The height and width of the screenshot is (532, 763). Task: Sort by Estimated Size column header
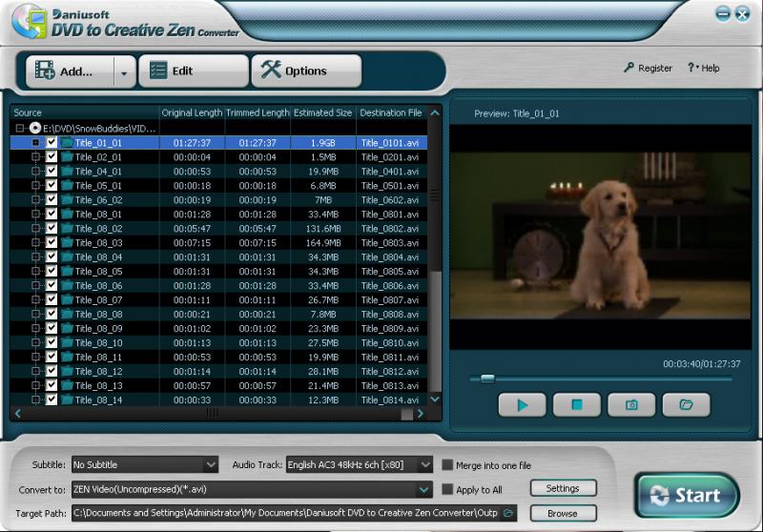[323, 113]
